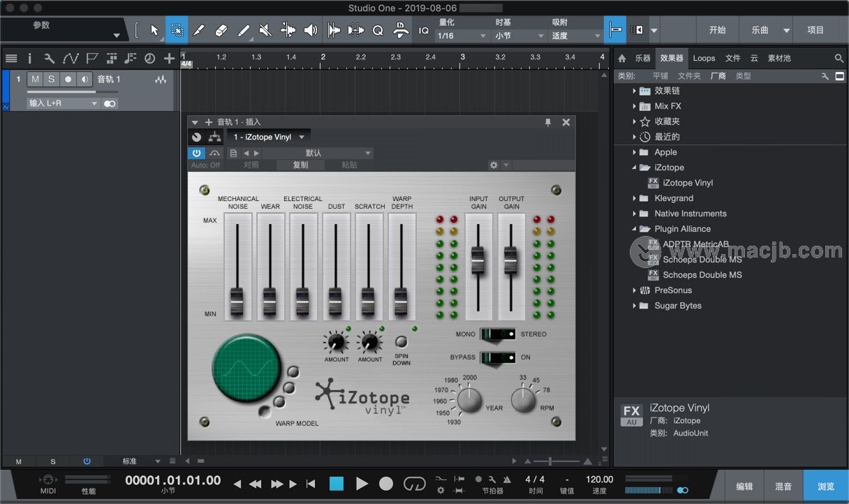The image size is (849, 504).
Task: Expand the Native Instruments folder
Action: pyautogui.click(x=635, y=214)
